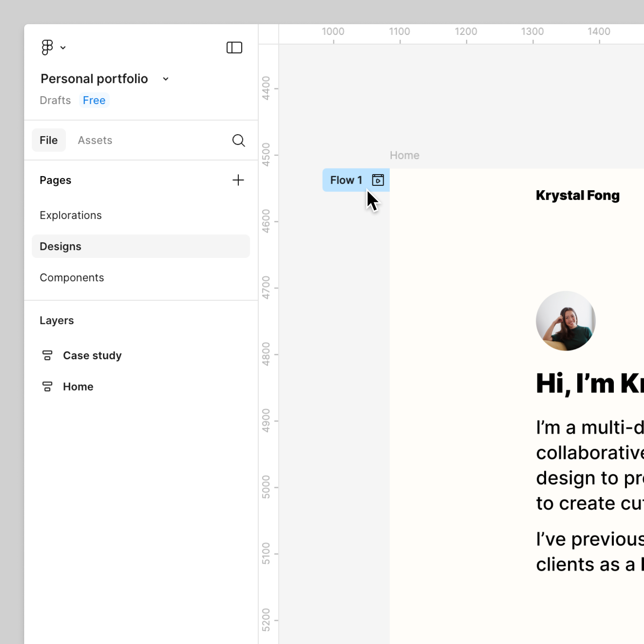The height and width of the screenshot is (644, 644).
Task: Go to the Components page
Action: point(72,278)
